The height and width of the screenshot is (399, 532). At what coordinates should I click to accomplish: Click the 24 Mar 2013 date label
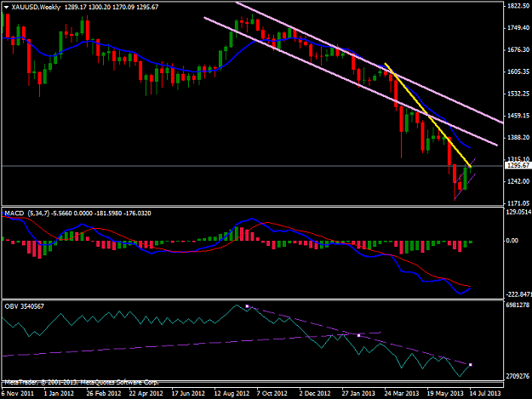[x=402, y=394]
